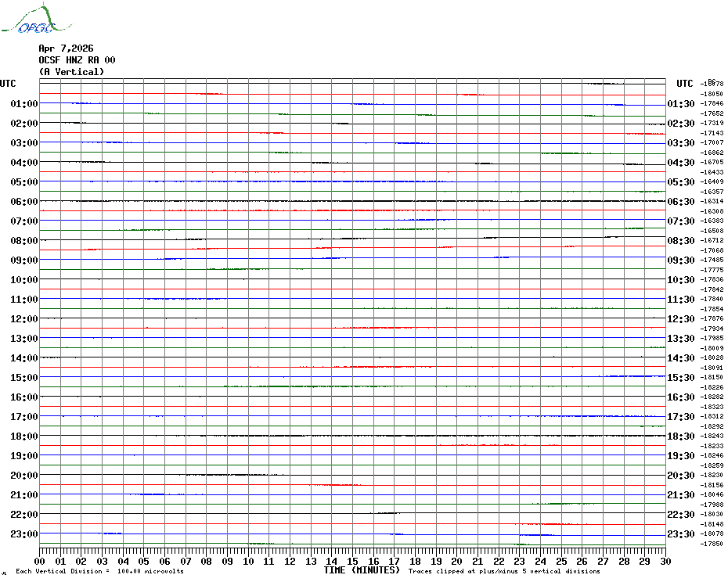Select the date text 'Apr 7,2026'

pyautogui.click(x=66, y=48)
